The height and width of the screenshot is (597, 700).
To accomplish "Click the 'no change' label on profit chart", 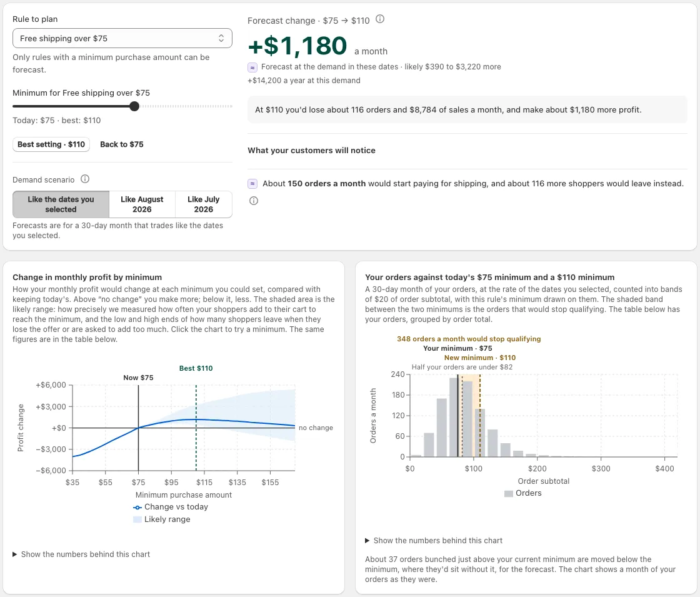I will 316,428.
